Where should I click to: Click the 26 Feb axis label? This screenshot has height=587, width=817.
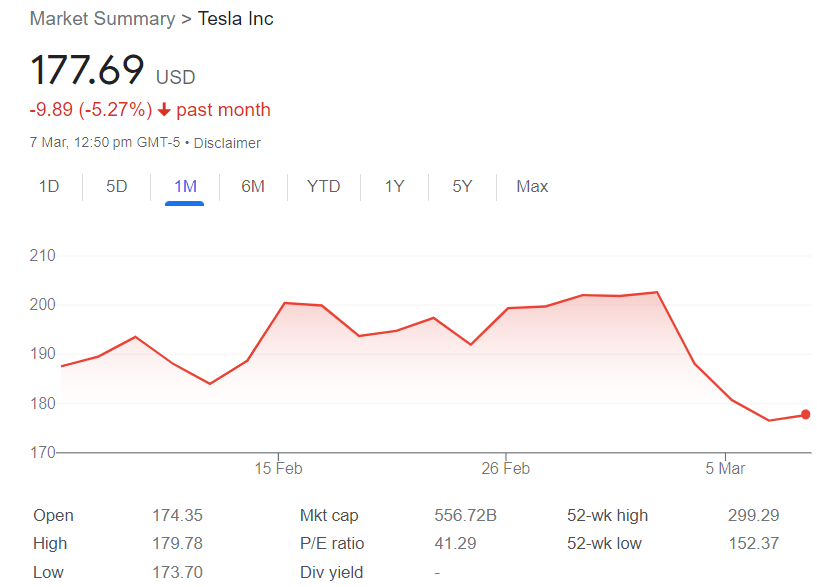coord(505,468)
